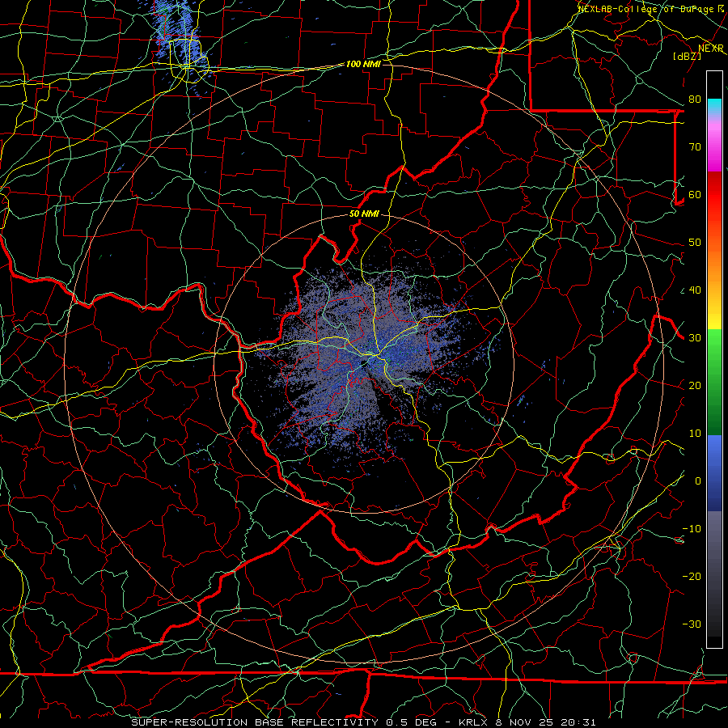Click the KRLX radar site center of echoes
The height and width of the screenshot is (728, 728).
(365, 363)
